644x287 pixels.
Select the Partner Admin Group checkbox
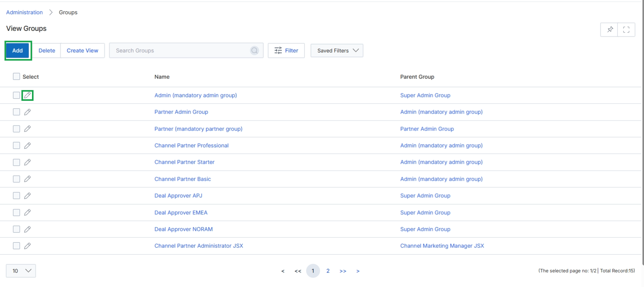[x=16, y=112]
